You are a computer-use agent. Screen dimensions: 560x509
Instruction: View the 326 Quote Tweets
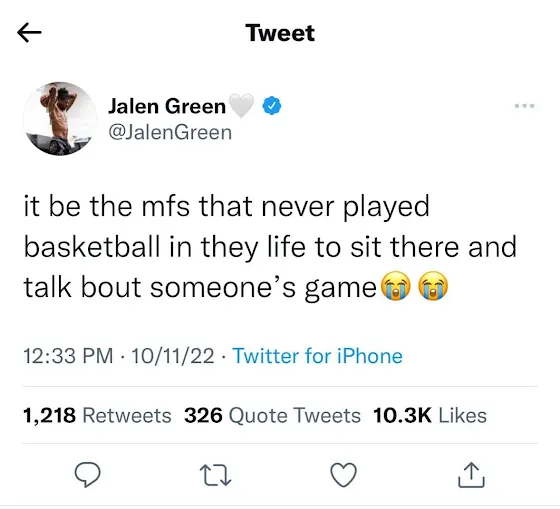272,415
